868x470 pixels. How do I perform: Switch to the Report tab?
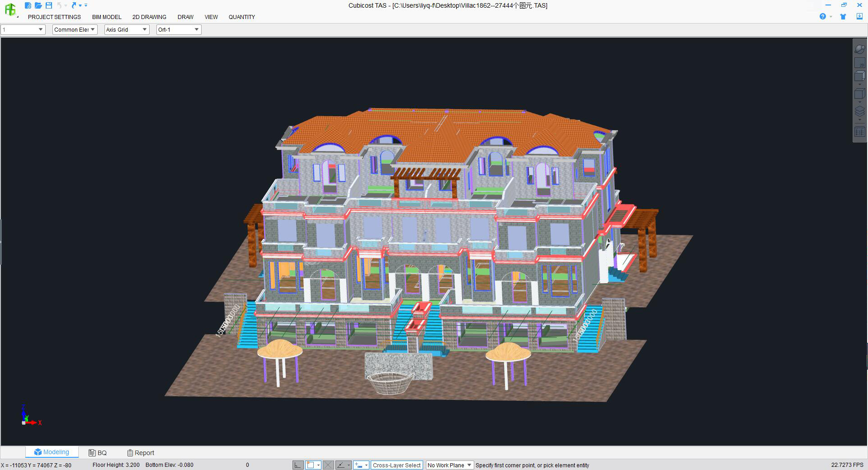(141, 453)
